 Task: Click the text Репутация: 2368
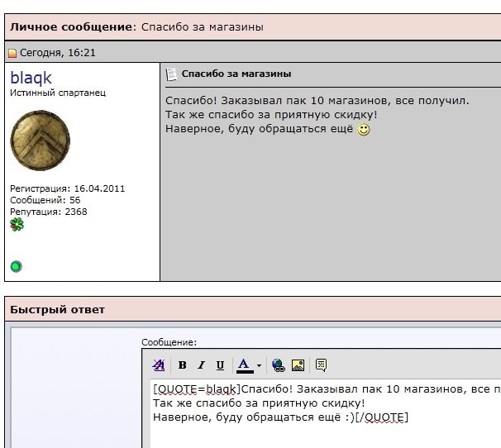[x=49, y=212]
